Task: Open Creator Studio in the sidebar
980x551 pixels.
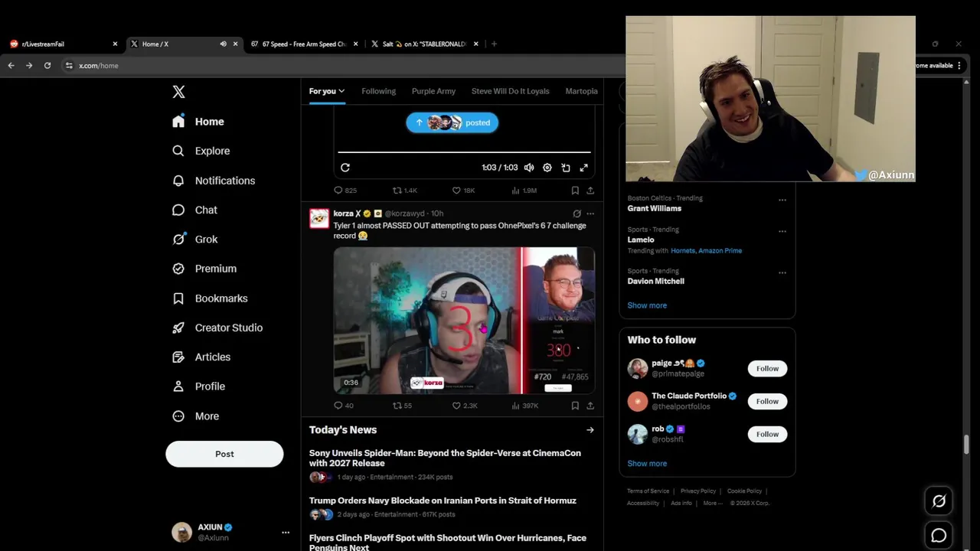Action: [x=218, y=328]
